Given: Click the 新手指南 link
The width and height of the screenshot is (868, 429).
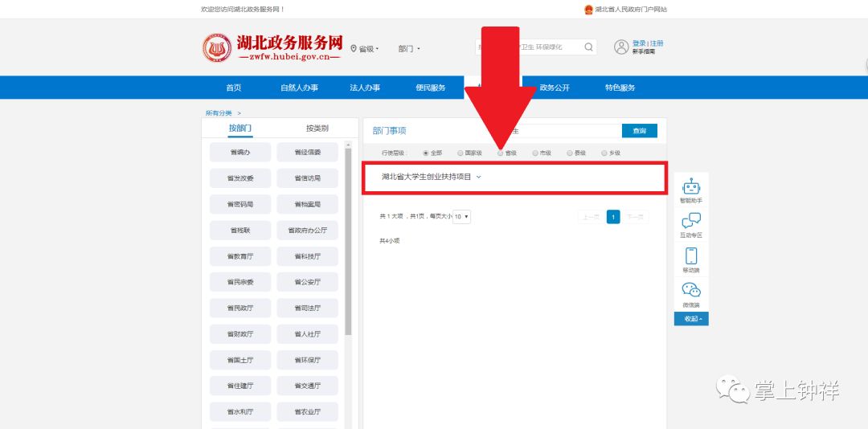Looking at the screenshot, I should [x=644, y=51].
